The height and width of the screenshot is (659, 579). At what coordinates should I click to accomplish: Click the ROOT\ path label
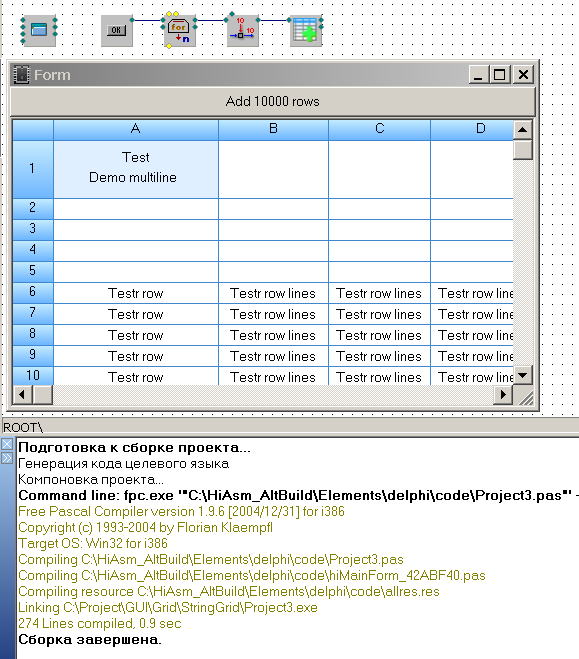coord(23,427)
